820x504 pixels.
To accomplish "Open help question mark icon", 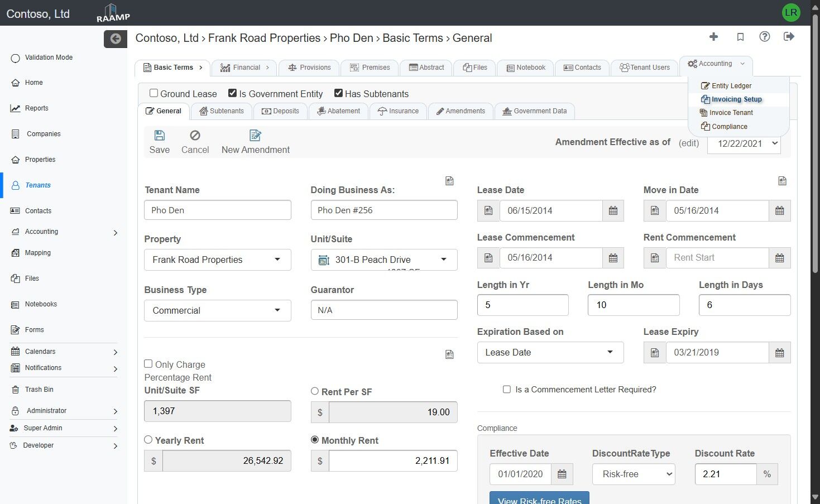I will (x=765, y=37).
